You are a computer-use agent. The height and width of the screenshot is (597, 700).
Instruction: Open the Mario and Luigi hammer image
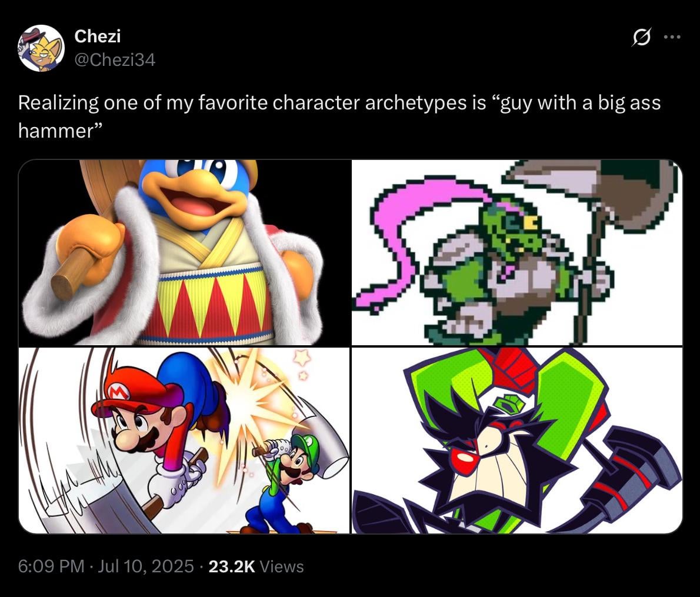[x=184, y=441]
